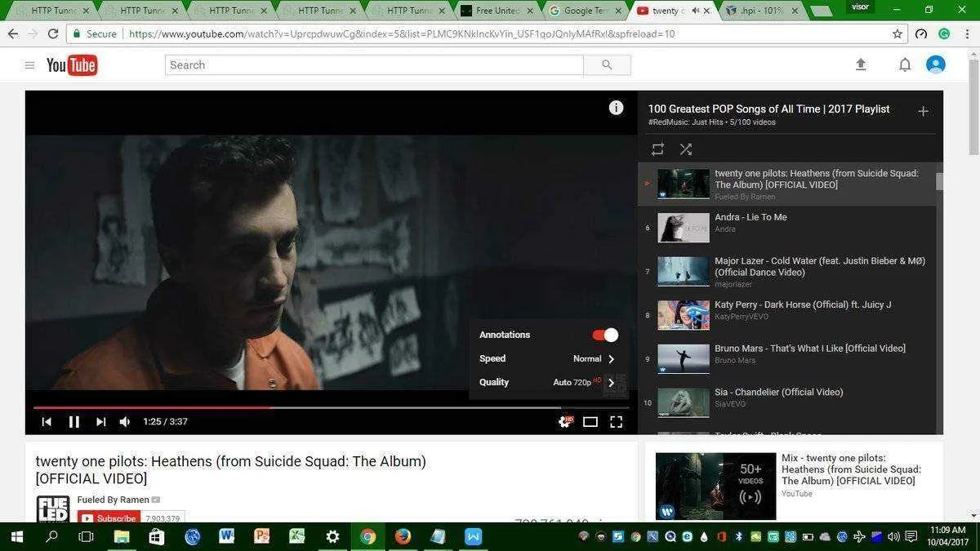
Task: Open the Fueled By Ramen channel logo
Action: click(53, 509)
